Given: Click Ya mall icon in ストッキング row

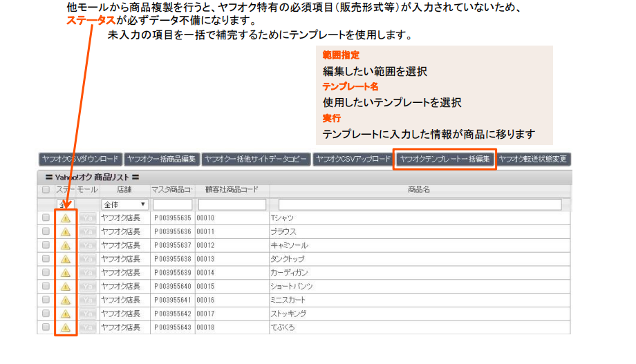Looking at the screenshot, I should 88,314.
